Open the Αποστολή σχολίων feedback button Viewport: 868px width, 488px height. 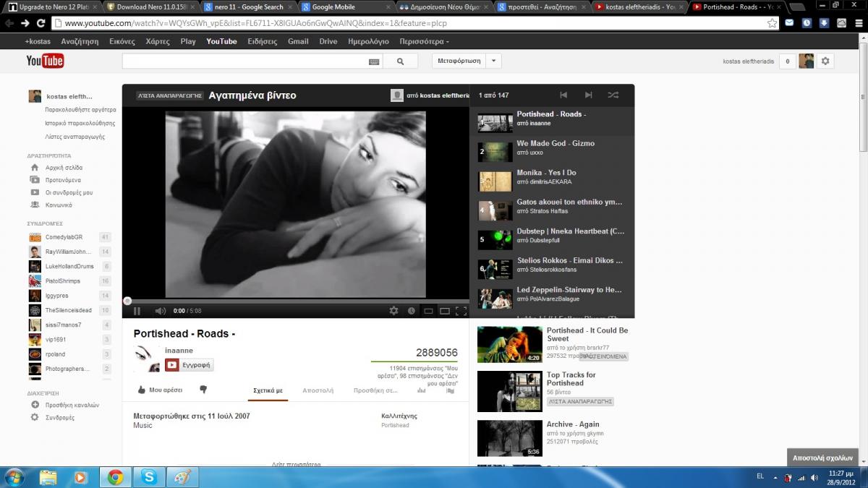click(x=822, y=458)
